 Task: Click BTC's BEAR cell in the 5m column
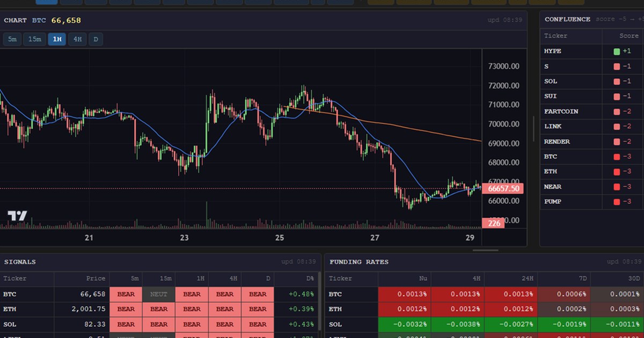[x=126, y=294]
